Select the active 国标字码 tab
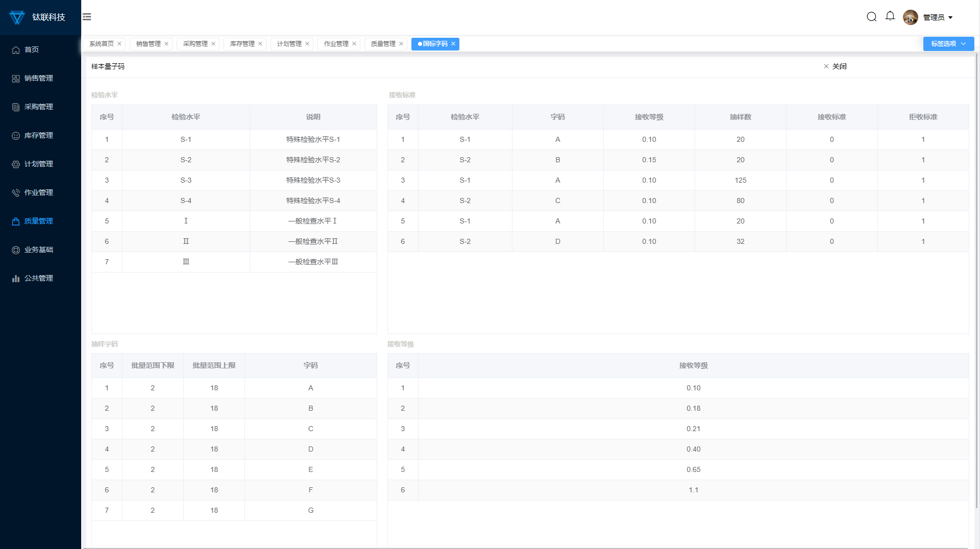Image resolution: width=980 pixels, height=549 pixels. click(x=435, y=44)
